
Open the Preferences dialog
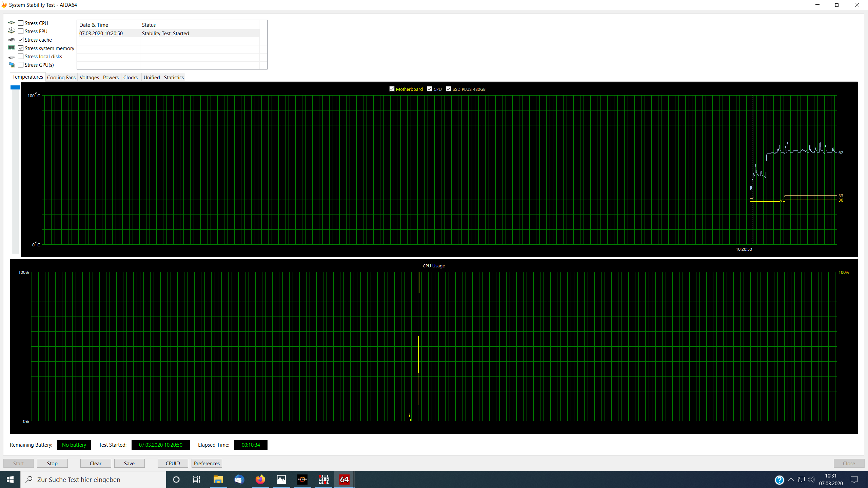[206, 463]
